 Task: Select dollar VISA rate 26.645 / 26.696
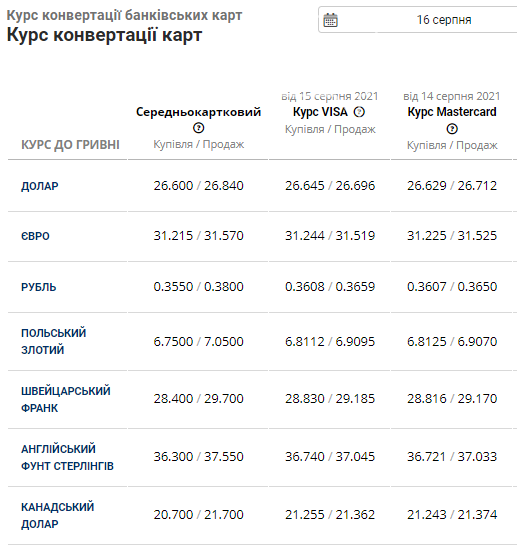coord(330,186)
